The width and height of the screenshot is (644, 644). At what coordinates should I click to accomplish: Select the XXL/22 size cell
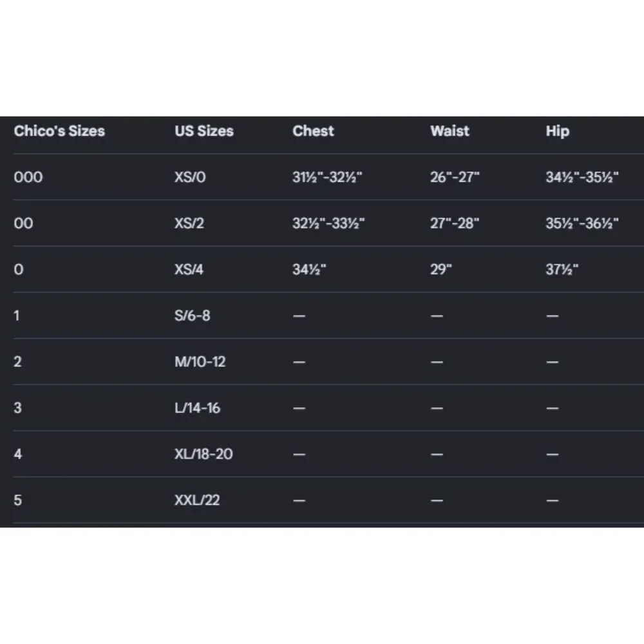(197, 500)
